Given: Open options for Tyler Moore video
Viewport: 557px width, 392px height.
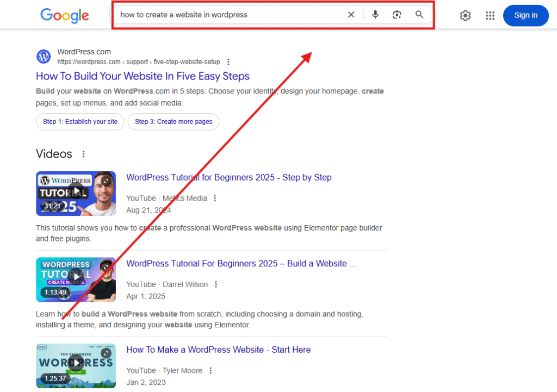Looking at the screenshot, I should coord(211,371).
